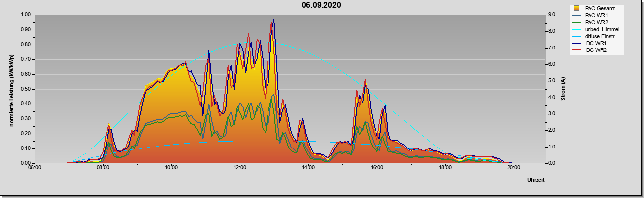Click the Strom (A) axis label
Image resolution: width=644 pixels, height=198 pixels.
pyautogui.click(x=563, y=89)
